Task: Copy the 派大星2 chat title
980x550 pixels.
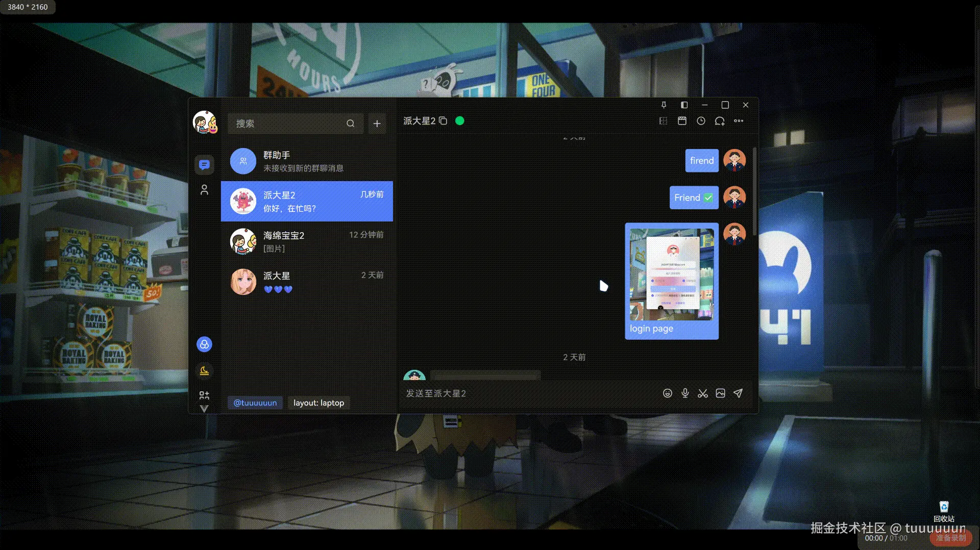Action: pyautogui.click(x=443, y=121)
